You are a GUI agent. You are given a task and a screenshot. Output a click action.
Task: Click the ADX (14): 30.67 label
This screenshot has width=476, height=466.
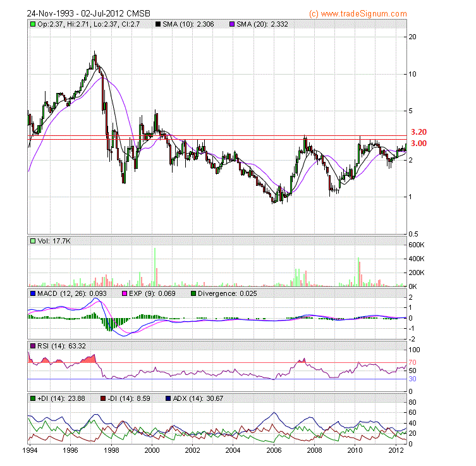point(198,398)
